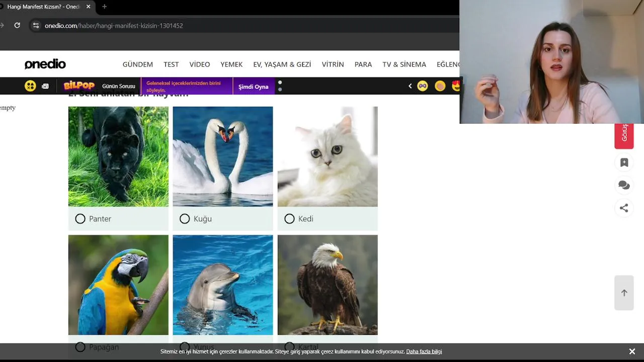Open comments with the speech bubble icon
Image resolution: width=644 pixels, height=362 pixels.
click(624, 185)
